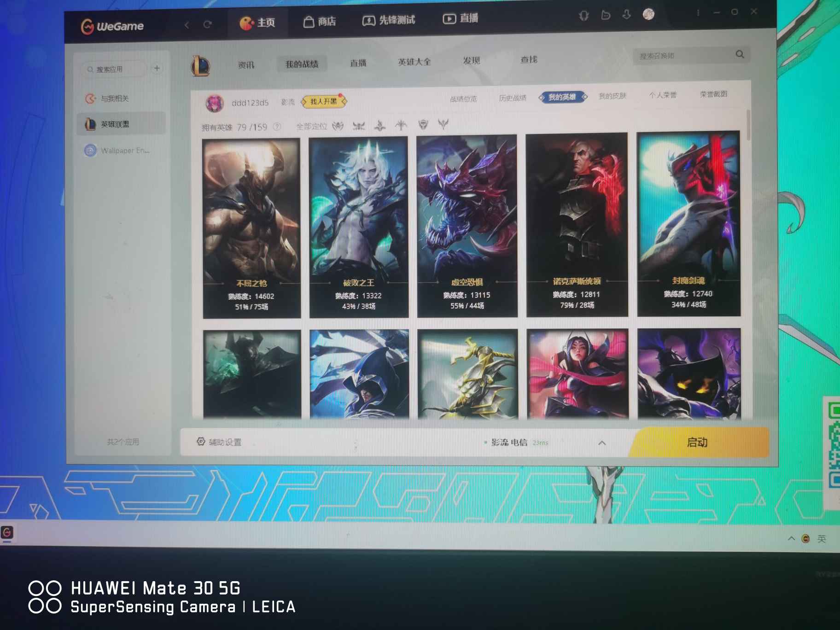Open the 商店 store tab
The width and height of the screenshot is (840, 630).
(x=320, y=21)
